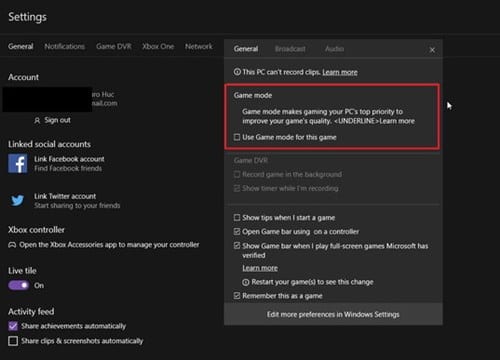Viewport: 500px width, 360px height.
Task: Check Show tips when I start a game
Action: [237, 218]
